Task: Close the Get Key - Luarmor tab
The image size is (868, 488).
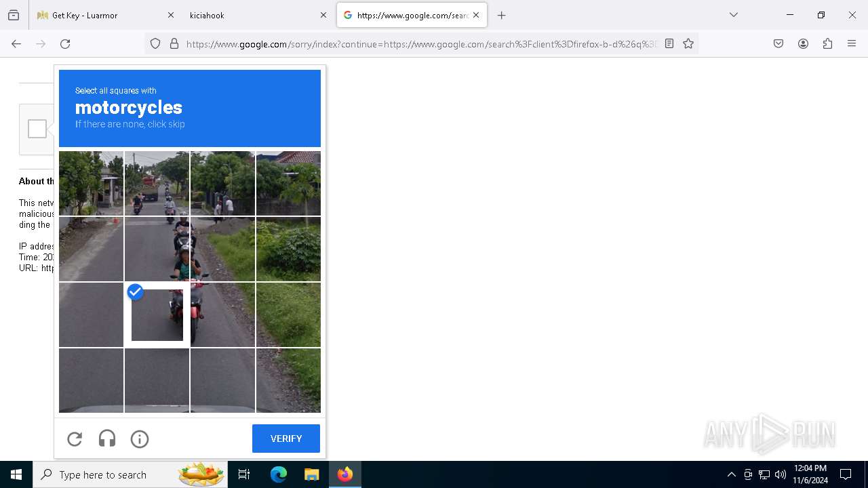Action: (x=171, y=15)
